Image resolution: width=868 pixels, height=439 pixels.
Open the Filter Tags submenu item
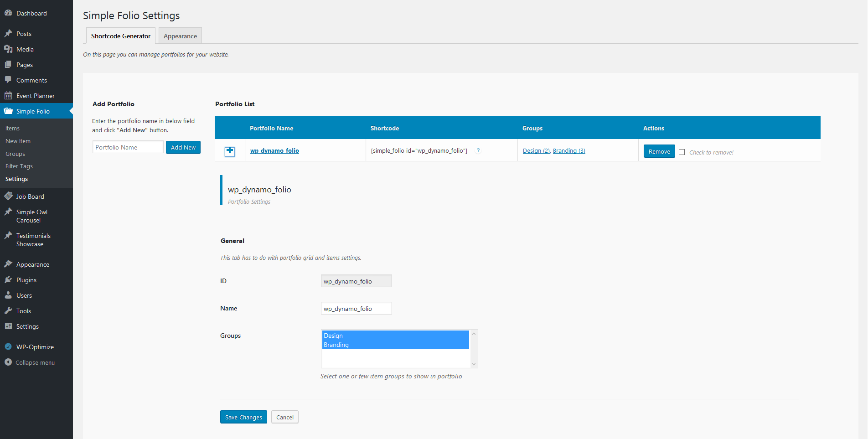(x=19, y=166)
